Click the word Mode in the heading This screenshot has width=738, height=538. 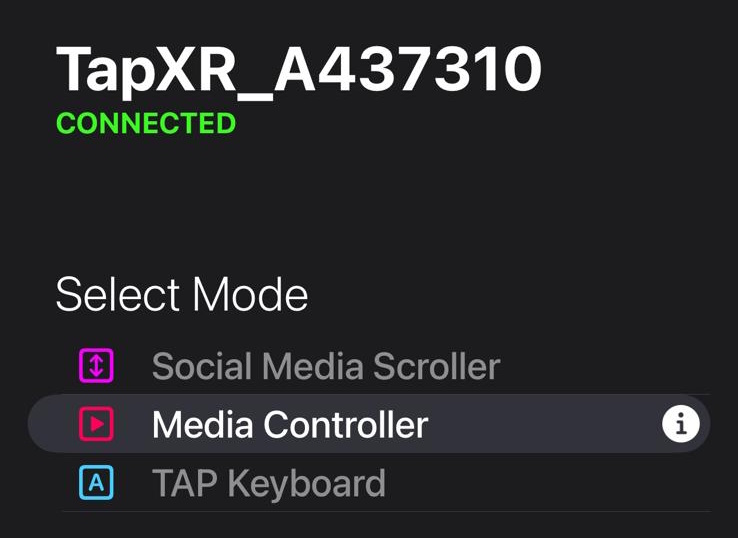pyautogui.click(x=250, y=295)
